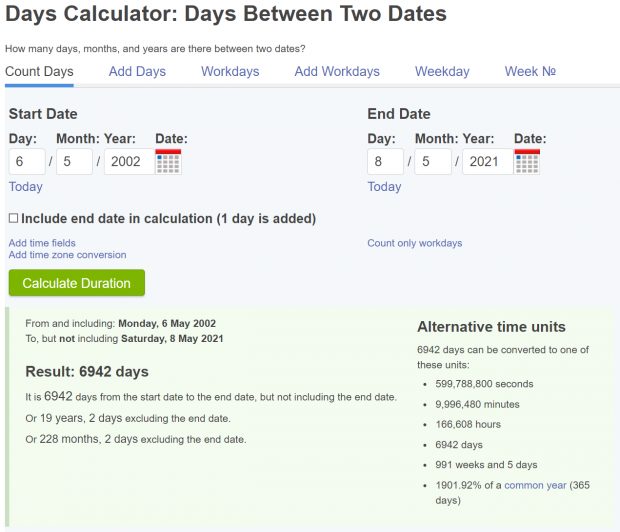
Task: Click the Add time fields link
Action: coord(42,243)
